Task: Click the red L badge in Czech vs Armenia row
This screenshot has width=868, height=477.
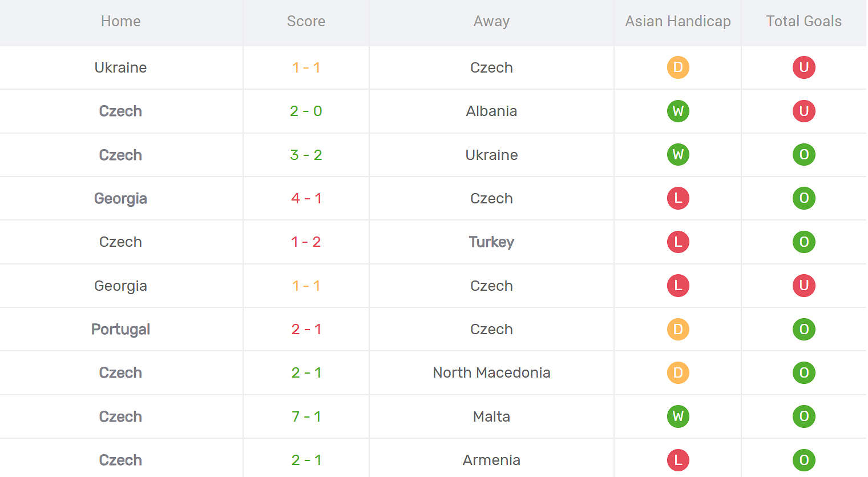Action: 678,460
